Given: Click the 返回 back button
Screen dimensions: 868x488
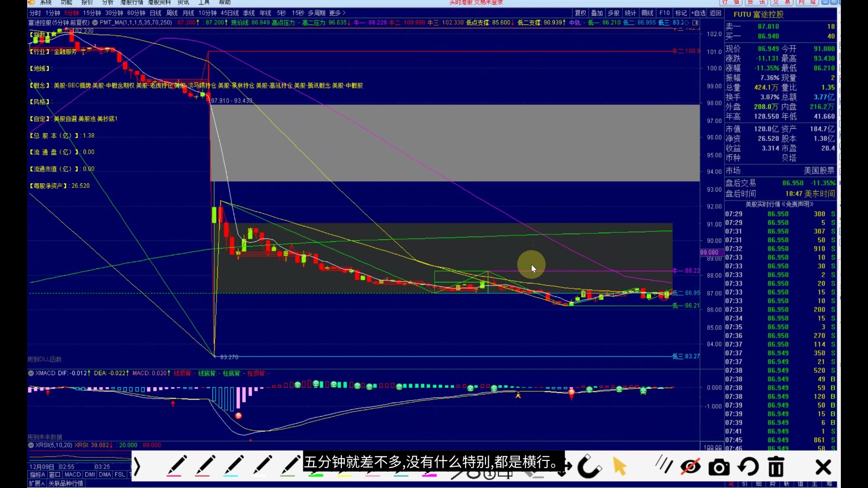Looking at the screenshot, I should tap(716, 13).
